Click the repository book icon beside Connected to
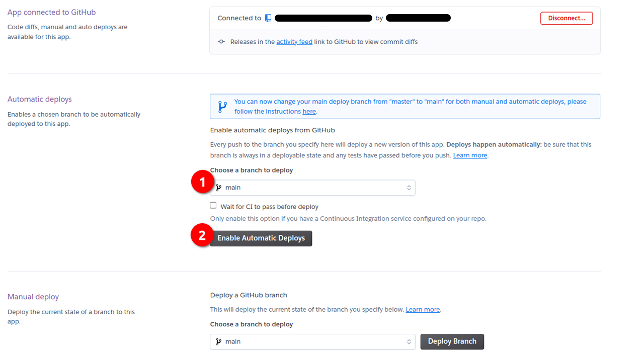 click(268, 18)
